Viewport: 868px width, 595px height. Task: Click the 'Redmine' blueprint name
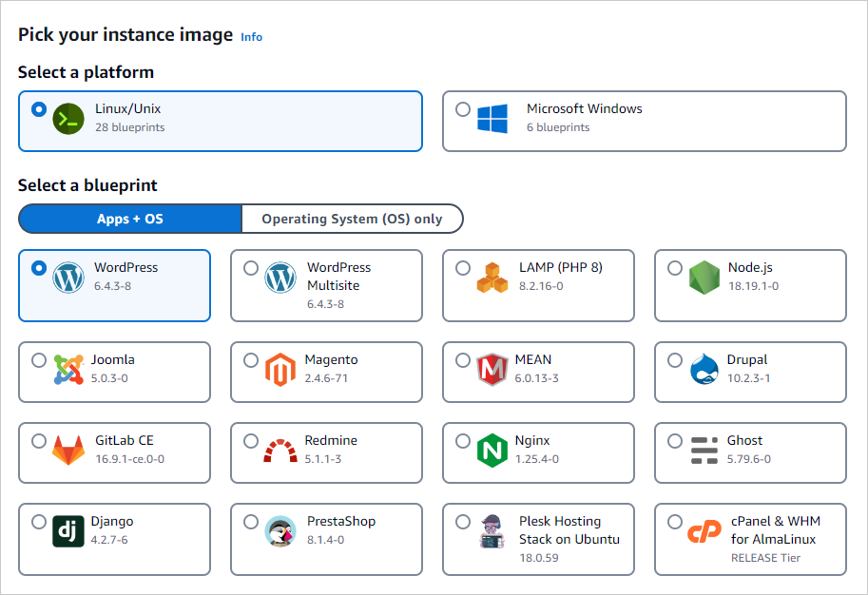pos(331,440)
